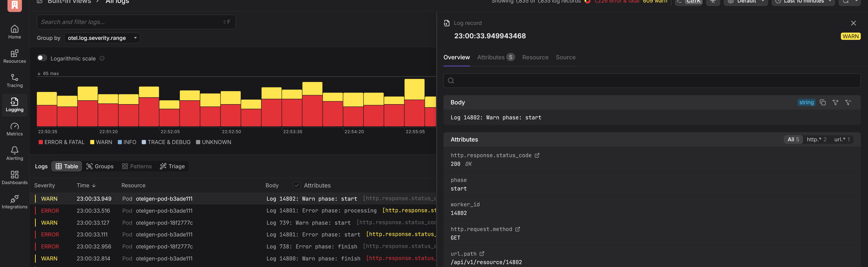Click the Logarithmic scale info icon
This screenshot has width=868, height=267.
pyautogui.click(x=102, y=58)
